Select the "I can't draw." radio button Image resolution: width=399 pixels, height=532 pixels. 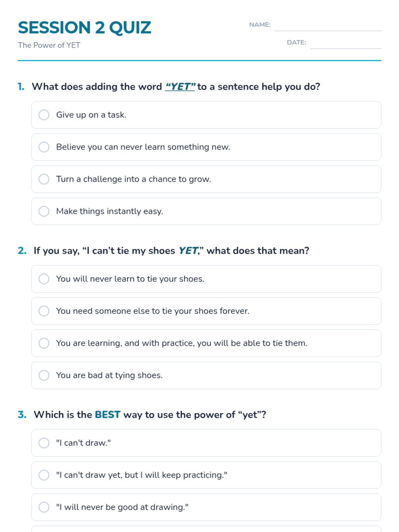(44, 443)
